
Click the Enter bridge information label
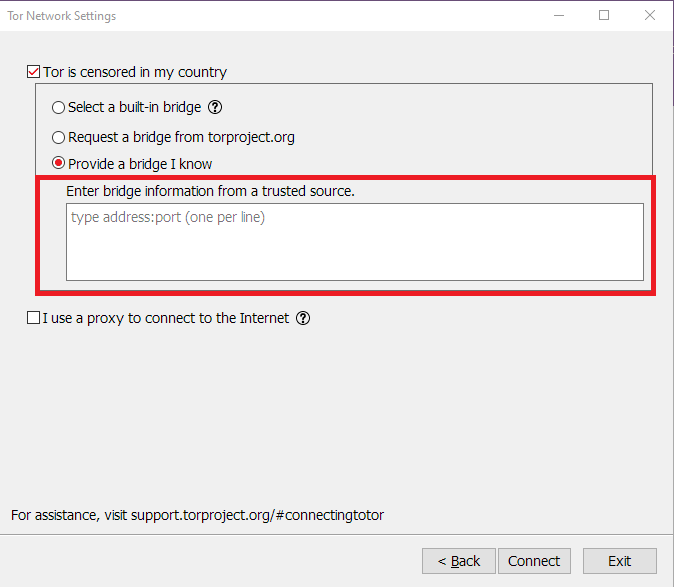point(210,191)
